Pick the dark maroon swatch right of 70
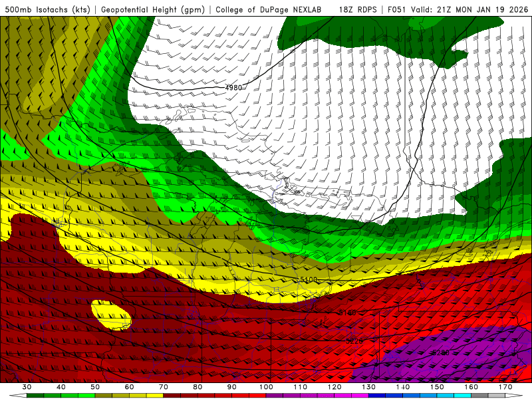Screen dimensions: 532x399 (x=172, y=396)
